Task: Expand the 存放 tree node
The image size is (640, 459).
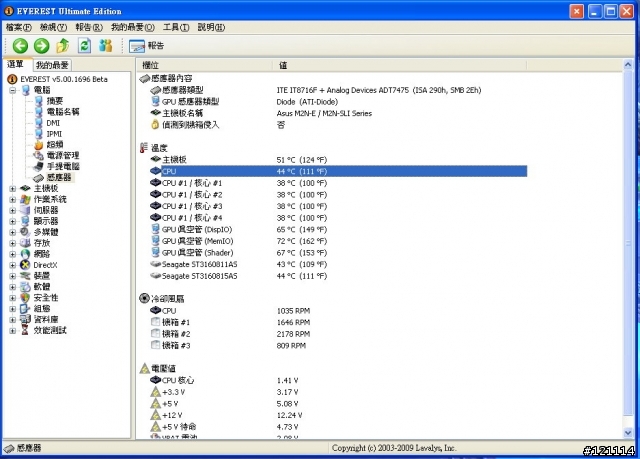Action: click(x=13, y=243)
